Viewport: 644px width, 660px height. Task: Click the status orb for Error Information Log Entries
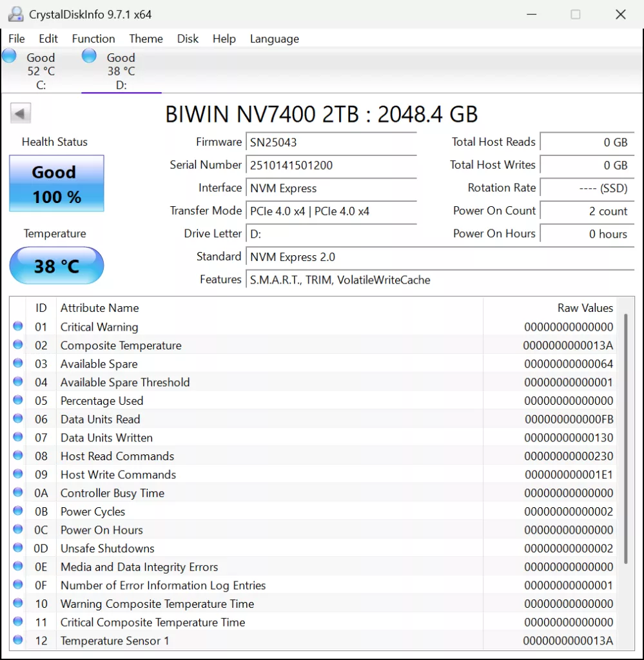click(17, 584)
